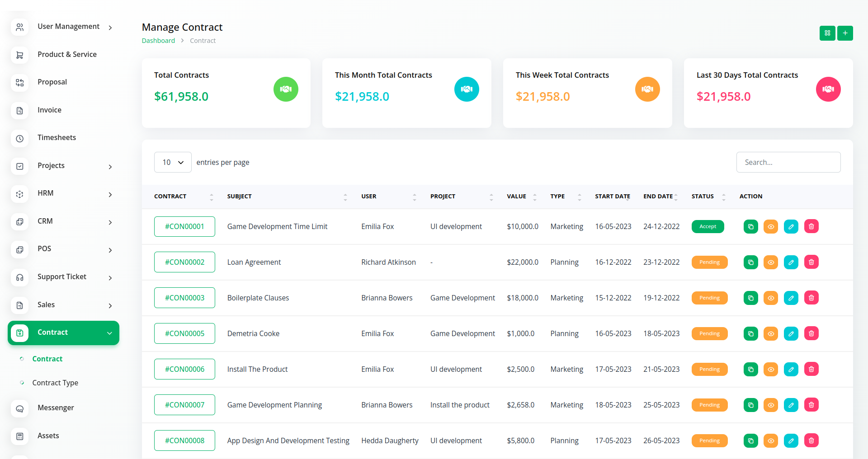Go to Invoice in the sidebar
The width and height of the screenshot is (868, 459).
[x=49, y=110]
